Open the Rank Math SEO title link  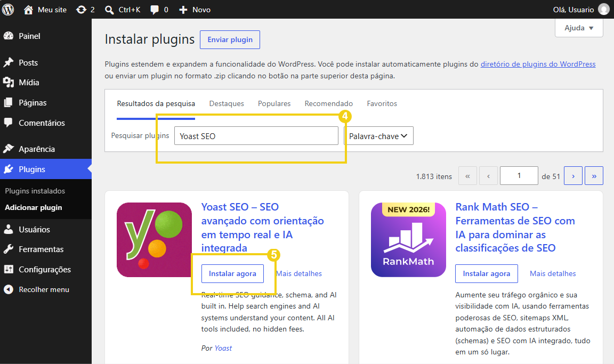[515, 228]
